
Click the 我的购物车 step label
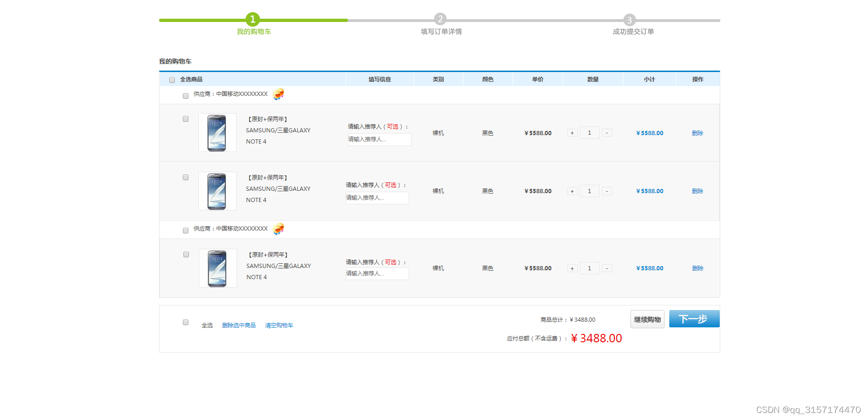[x=253, y=32]
